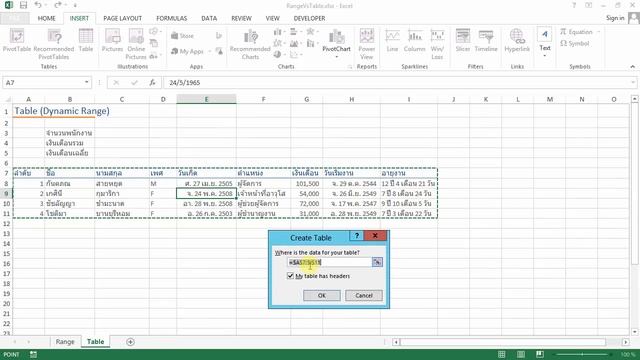Switch to the Range sheet tab
This screenshot has width=640, height=360.
point(65,342)
